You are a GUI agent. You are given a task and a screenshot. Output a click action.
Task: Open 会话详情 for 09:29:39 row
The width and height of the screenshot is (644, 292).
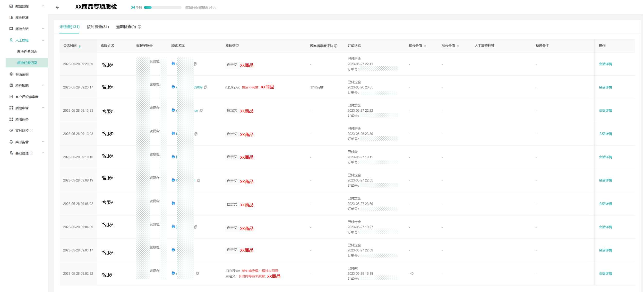[605, 64]
